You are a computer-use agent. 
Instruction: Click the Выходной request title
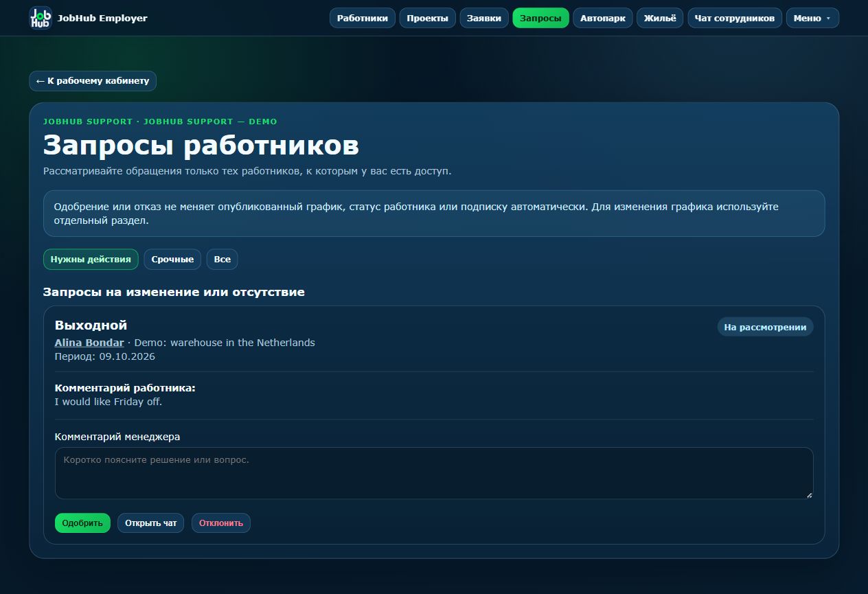point(91,325)
